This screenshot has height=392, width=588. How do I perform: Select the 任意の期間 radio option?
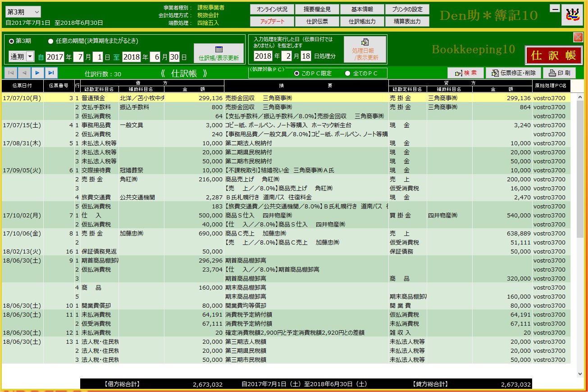pos(50,41)
